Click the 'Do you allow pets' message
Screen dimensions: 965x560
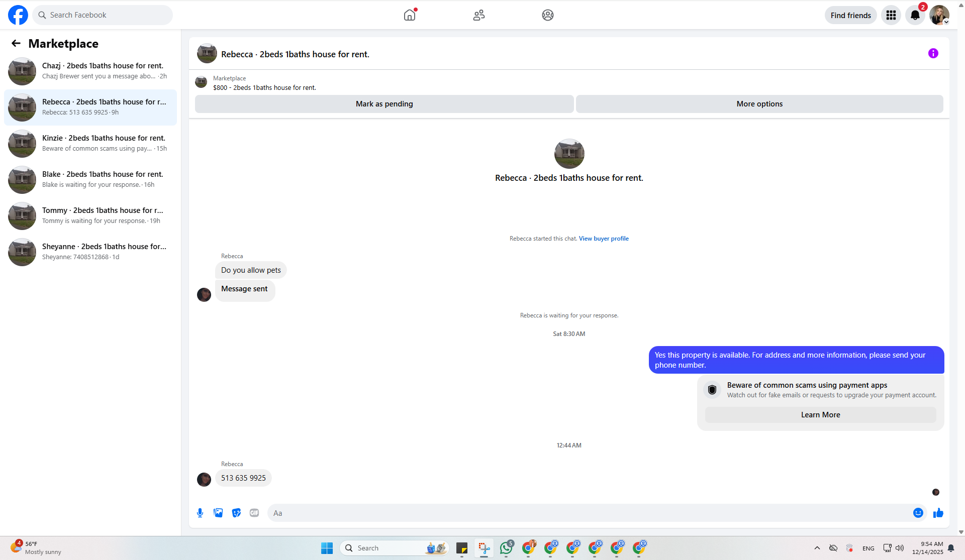[x=251, y=270]
